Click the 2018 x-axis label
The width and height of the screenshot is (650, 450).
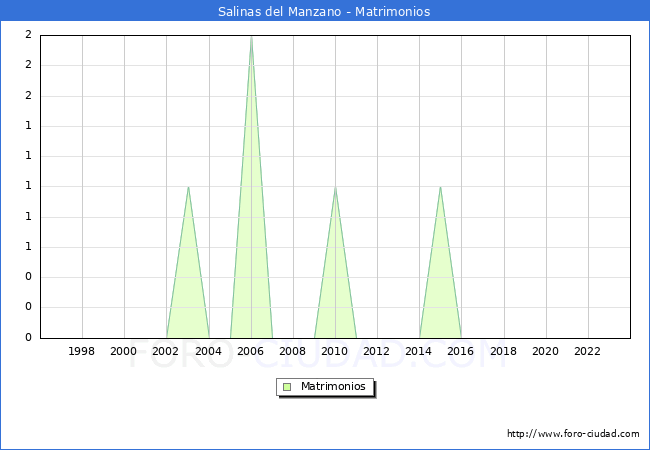click(504, 351)
